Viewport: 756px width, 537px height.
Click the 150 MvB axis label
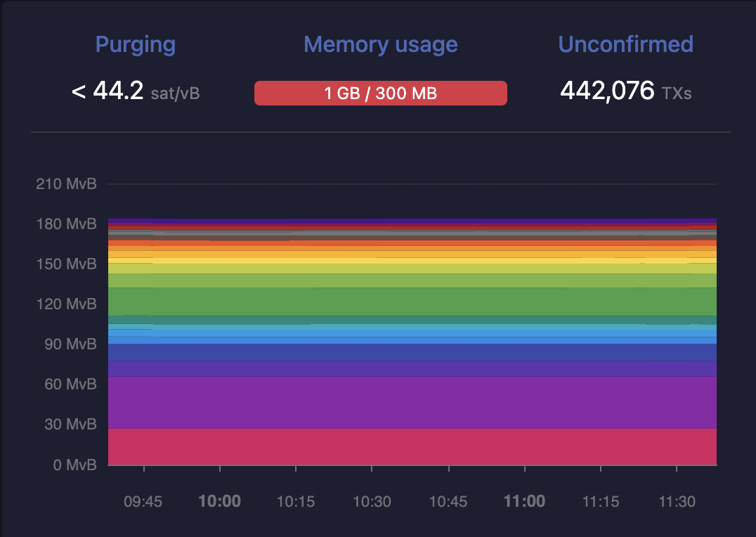[x=67, y=264]
